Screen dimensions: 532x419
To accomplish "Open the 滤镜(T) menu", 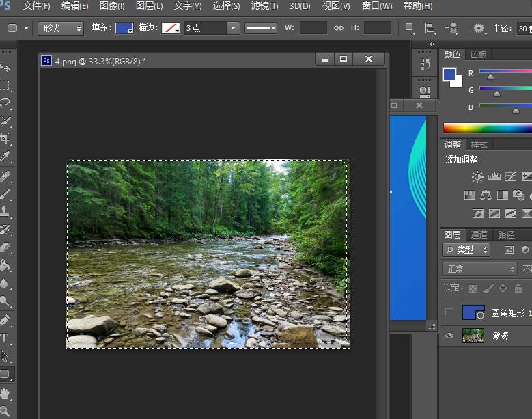I will [x=264, y=6].
